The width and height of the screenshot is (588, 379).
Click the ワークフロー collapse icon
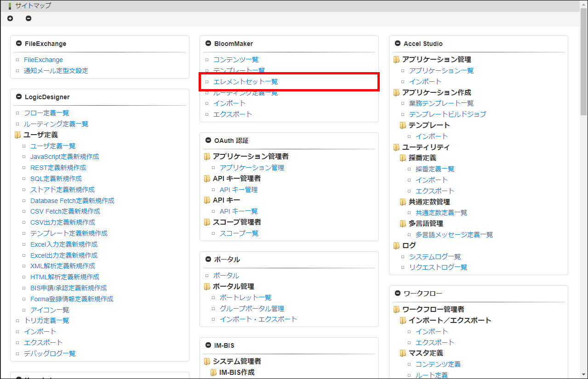click(398, 293)
